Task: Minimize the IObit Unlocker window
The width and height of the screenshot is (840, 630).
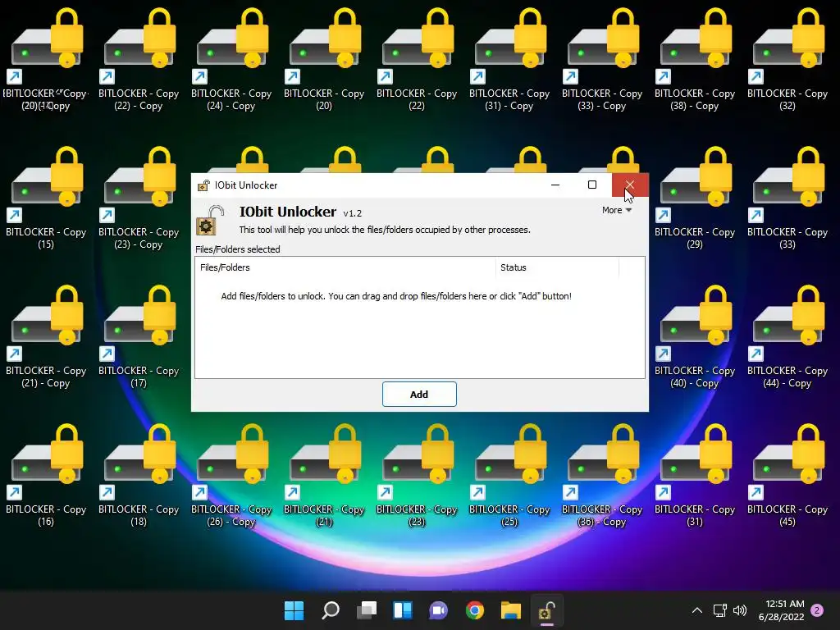Action: coord(555,185)
